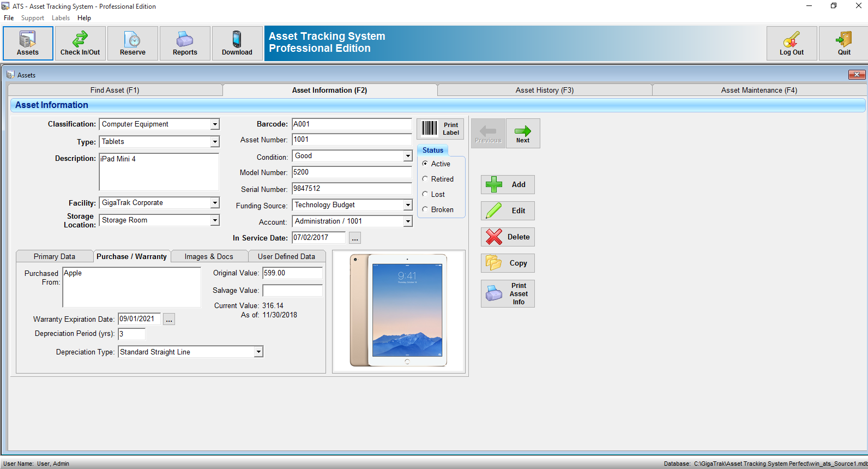Select the Active status
868x469 pixels.
pyautogui.click(x=425, y=164)
